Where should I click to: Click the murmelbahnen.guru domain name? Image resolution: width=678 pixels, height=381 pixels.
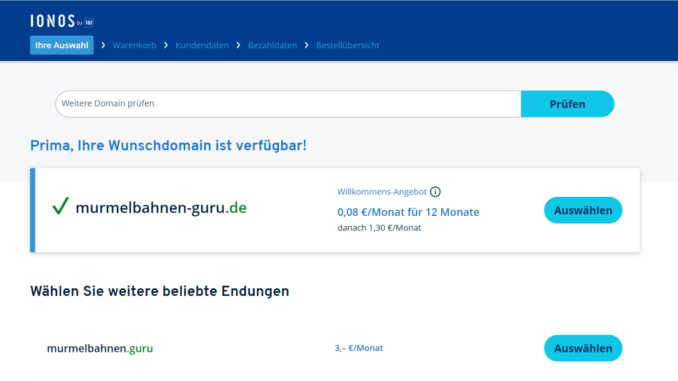click(100, 348)
